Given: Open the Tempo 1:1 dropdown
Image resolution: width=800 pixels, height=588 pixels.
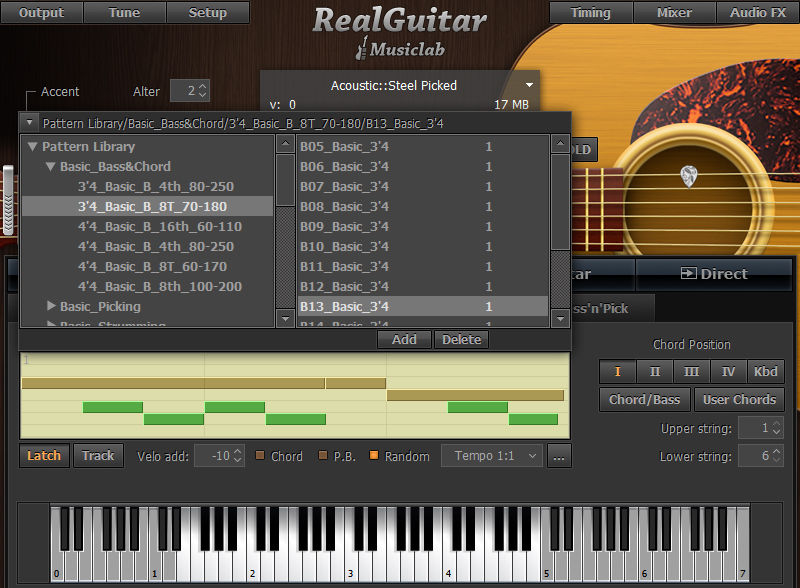Looking at the screenshot, I should (490, 455).
